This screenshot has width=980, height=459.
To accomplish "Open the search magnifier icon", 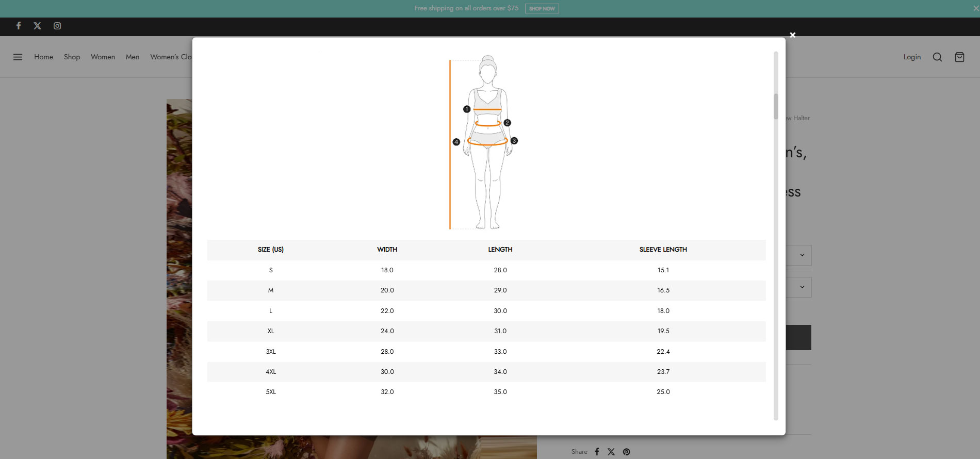I will 937,57.
